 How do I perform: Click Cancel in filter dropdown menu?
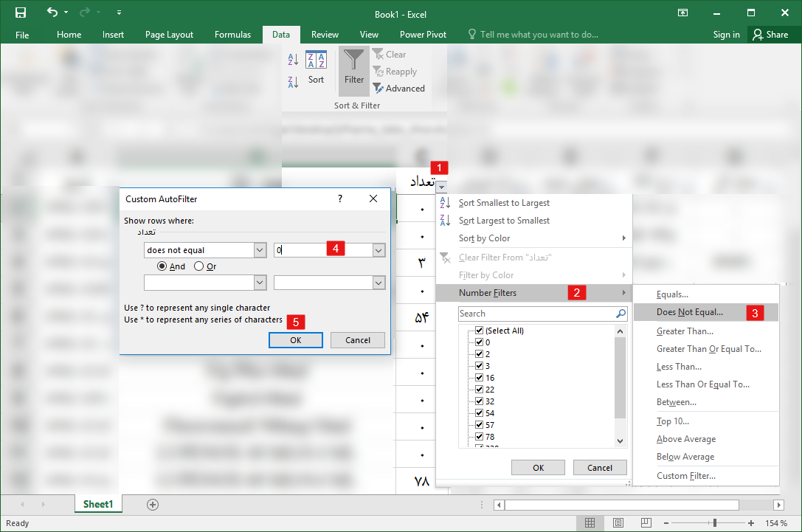599,468
